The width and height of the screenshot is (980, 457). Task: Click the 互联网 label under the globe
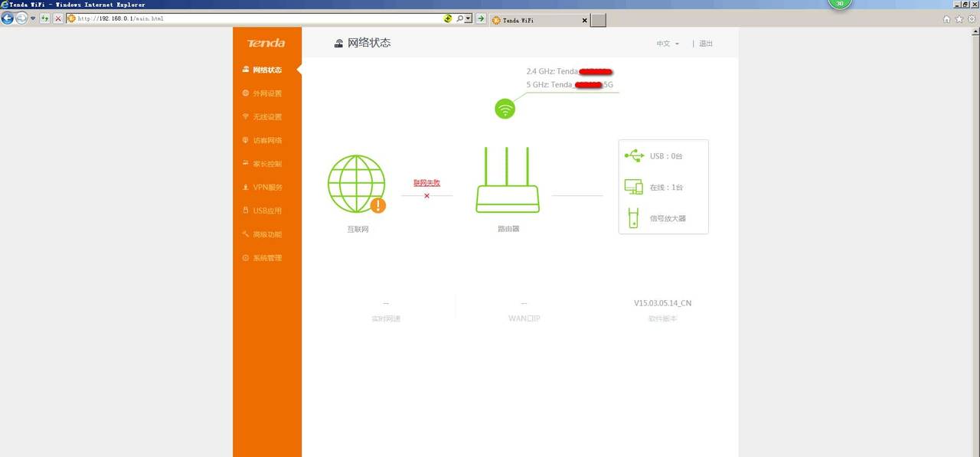pyautogui.click(x=358, y=229)
